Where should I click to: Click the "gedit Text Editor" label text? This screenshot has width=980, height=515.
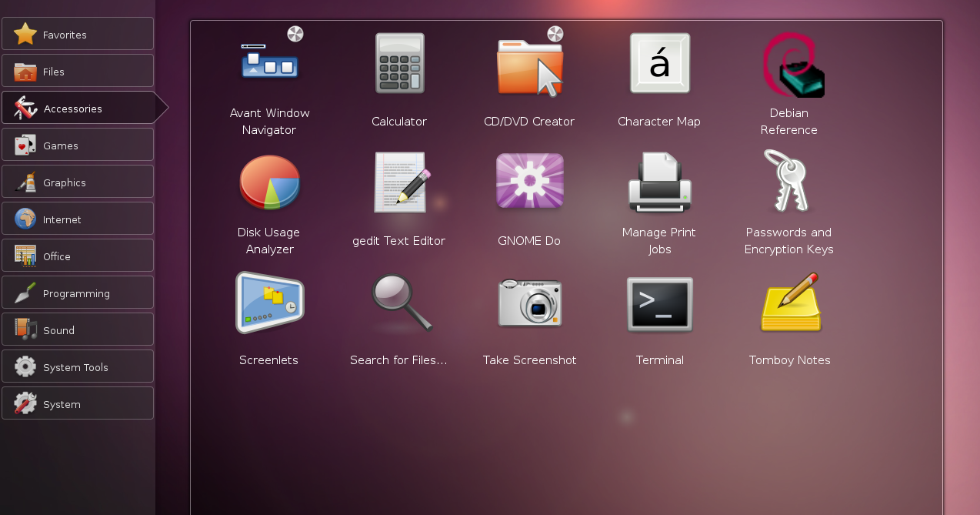point(399,241)
